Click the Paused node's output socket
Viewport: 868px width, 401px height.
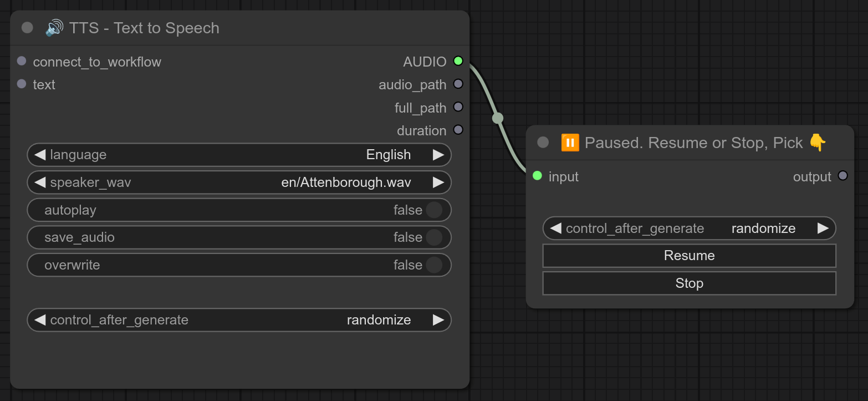(843, 176)
